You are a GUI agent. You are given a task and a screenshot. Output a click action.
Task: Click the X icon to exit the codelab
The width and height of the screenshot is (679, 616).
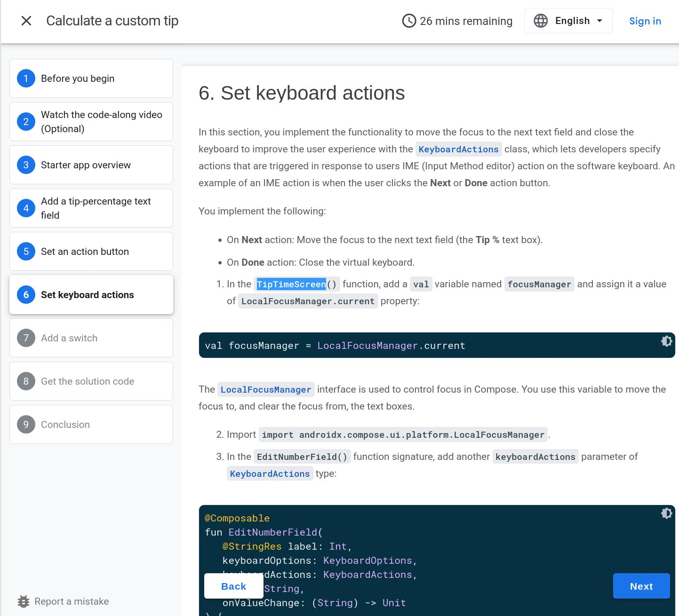pos(26,21)
